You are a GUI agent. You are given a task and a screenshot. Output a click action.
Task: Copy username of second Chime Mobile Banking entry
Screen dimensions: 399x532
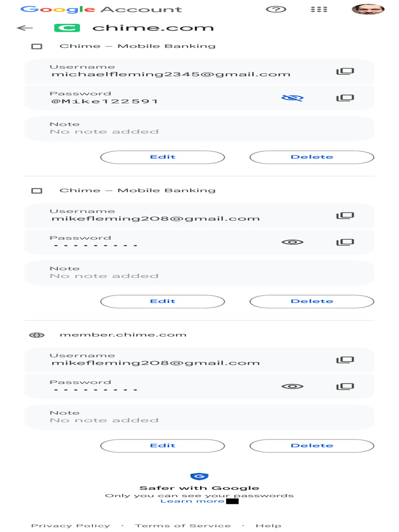coord(344,215)
